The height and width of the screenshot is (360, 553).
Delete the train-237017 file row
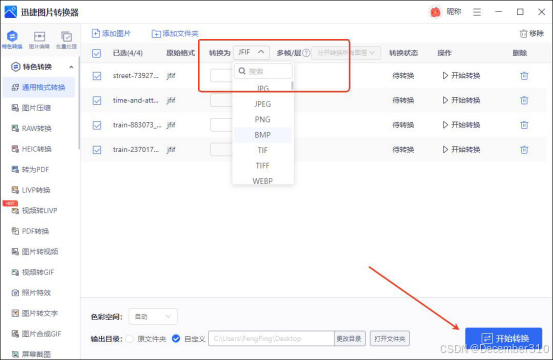click(x=524, y=150)
